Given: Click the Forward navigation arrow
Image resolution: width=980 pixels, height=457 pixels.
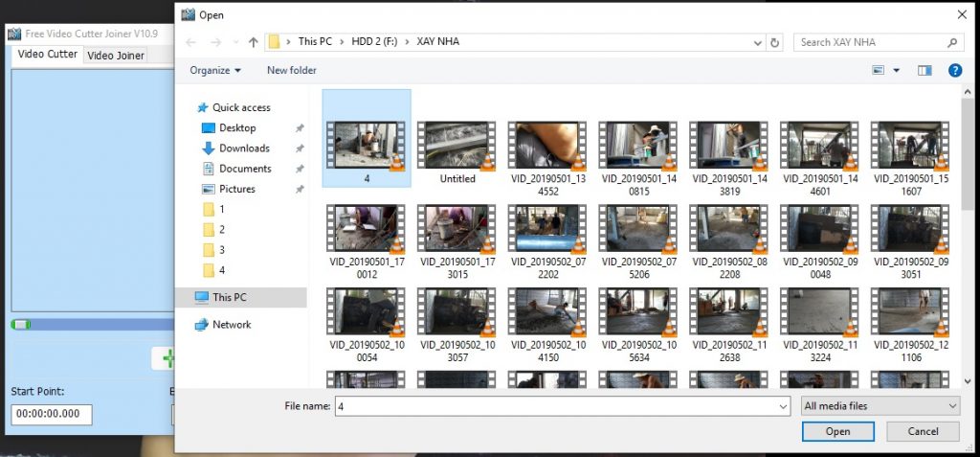Looking at the screenshot, I should click(215, 42).
